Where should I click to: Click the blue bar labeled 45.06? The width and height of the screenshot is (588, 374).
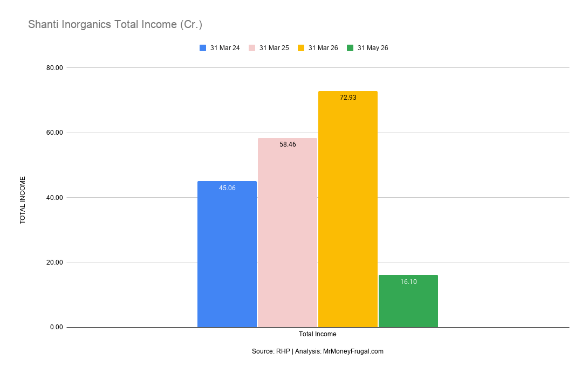[227, 254]
